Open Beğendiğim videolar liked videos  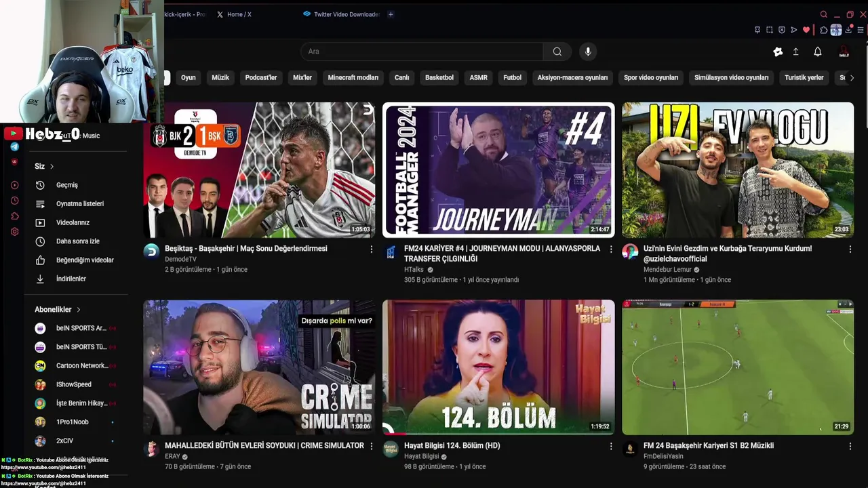click(76, 260)
